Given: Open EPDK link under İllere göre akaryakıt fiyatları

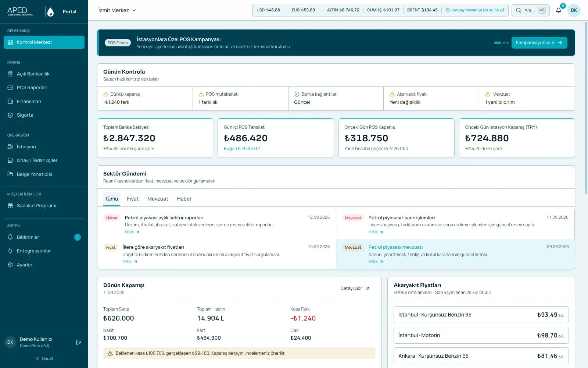Looking at the screenshot, I should click(130, 262).
